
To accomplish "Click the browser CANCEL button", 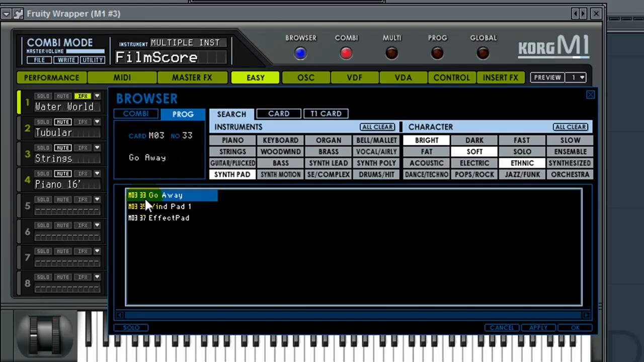I will point(502,327).
